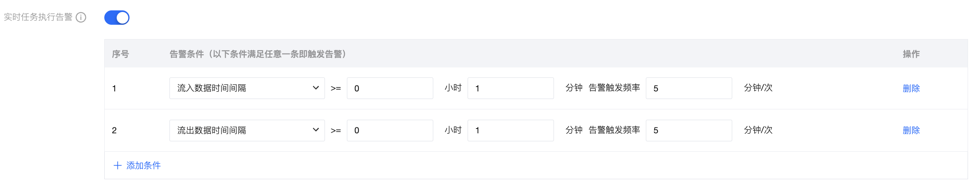The width and height of the screenshot is (980, 190).
Task: Open the 流入数据时间间隔 condition dropdown
Action: (x=247, y=88)
